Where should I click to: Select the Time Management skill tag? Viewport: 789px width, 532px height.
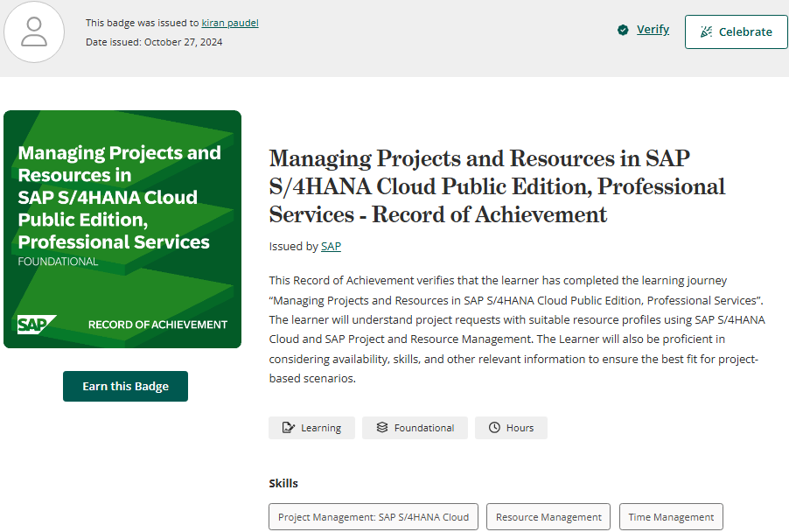[x=671, y=517]
